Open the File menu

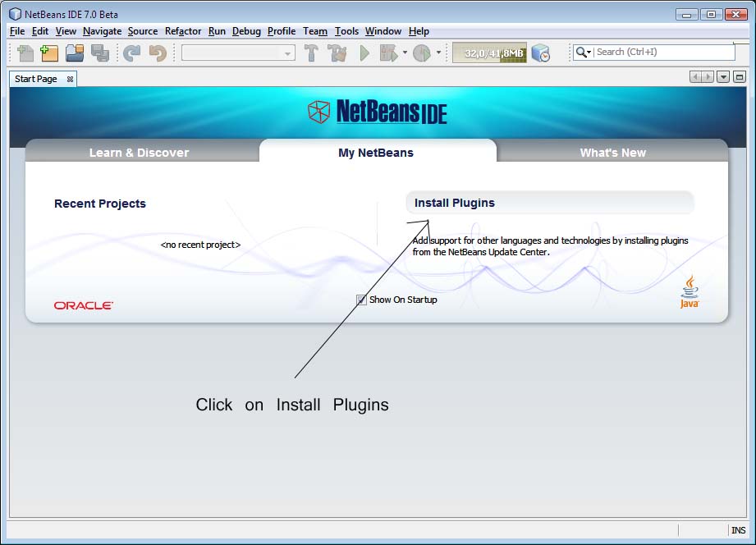pyautogui.click(x=17, y=31)
